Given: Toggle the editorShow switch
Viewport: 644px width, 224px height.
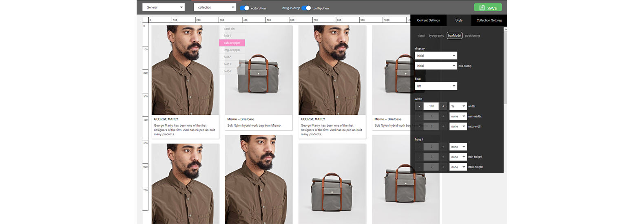Looking at the screenshot, I should [244, 8].
